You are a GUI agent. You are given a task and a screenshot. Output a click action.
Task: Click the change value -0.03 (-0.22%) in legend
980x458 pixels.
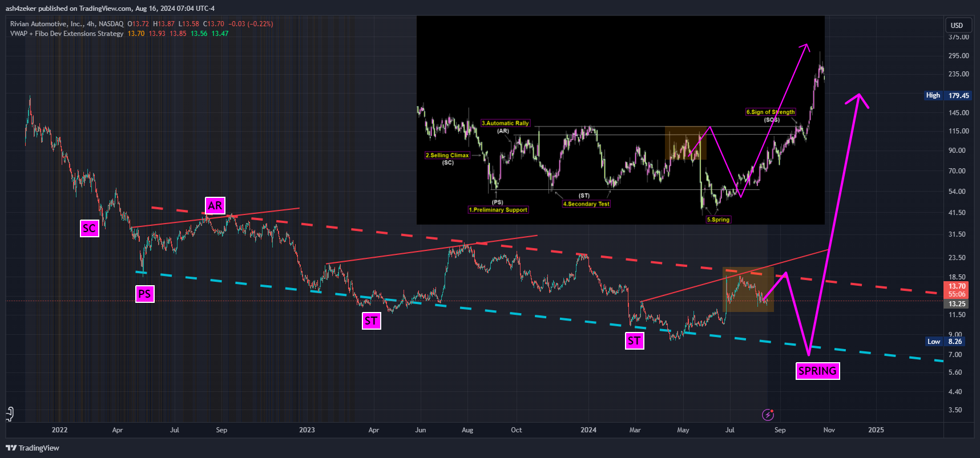pos(251,24)
